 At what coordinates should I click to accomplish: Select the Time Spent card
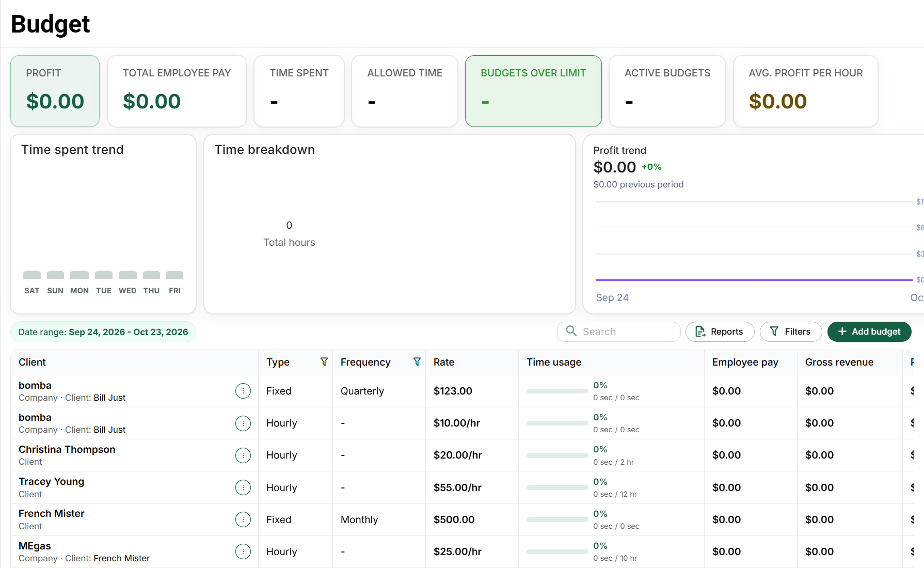(299, 91)
